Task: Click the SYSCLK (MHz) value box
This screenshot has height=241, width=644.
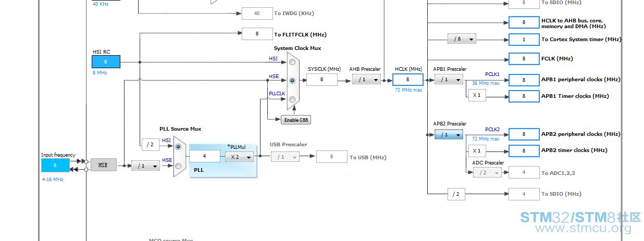Action: (322, 79)
